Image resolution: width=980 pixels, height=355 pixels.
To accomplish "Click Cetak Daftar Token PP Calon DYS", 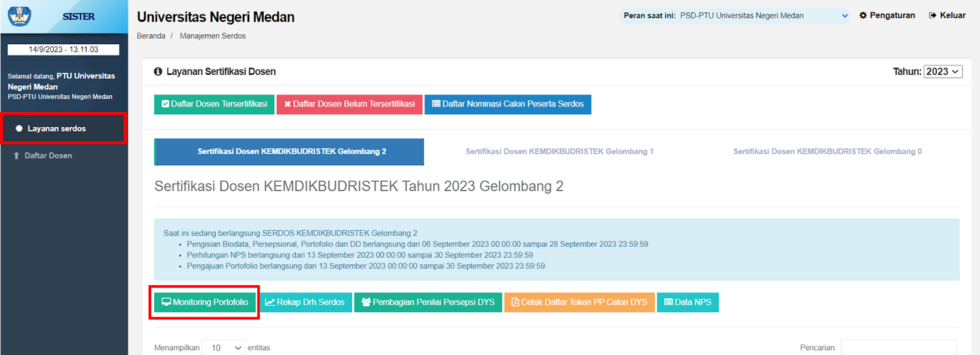I will (579, 302).
